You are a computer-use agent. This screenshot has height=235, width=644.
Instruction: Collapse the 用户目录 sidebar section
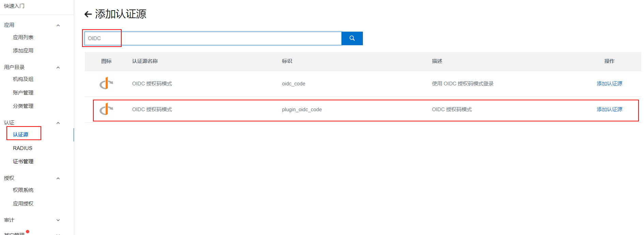58,67
